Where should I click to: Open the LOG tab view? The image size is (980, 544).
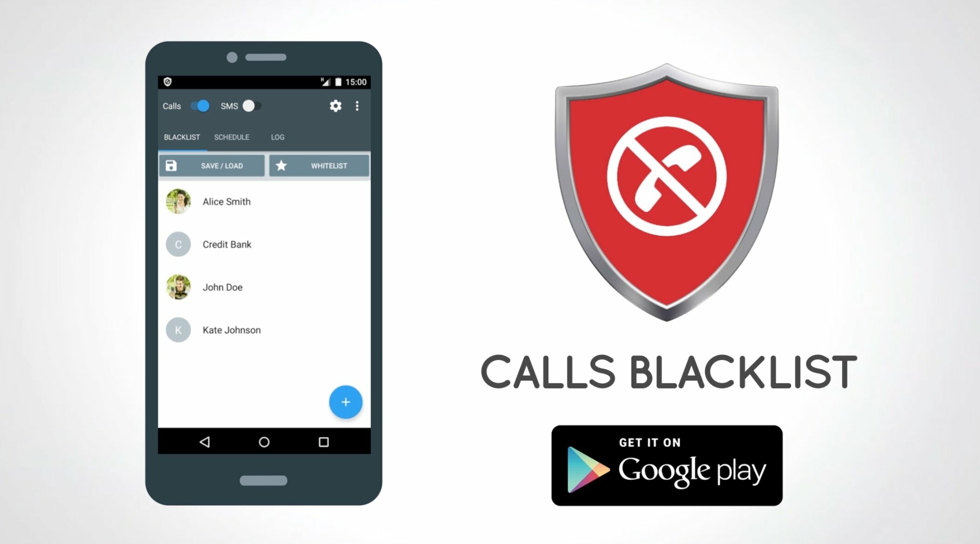click(278, 136)
